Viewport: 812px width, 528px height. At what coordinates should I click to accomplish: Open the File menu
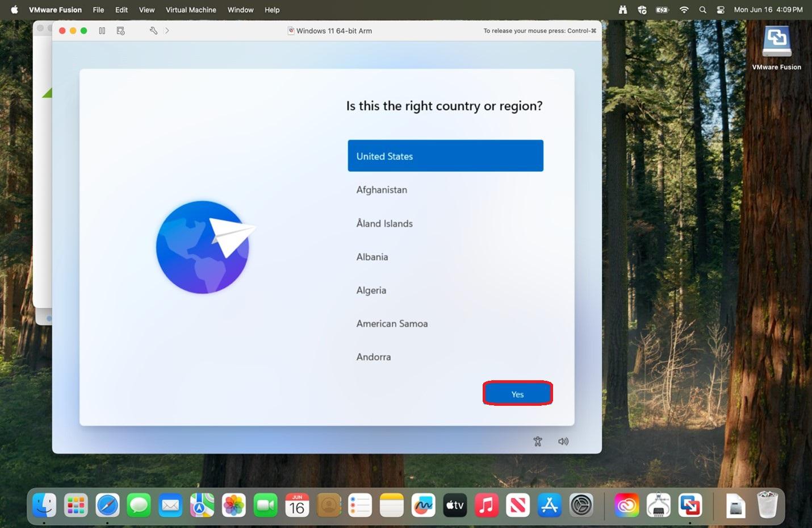click(x=98, y=10)
